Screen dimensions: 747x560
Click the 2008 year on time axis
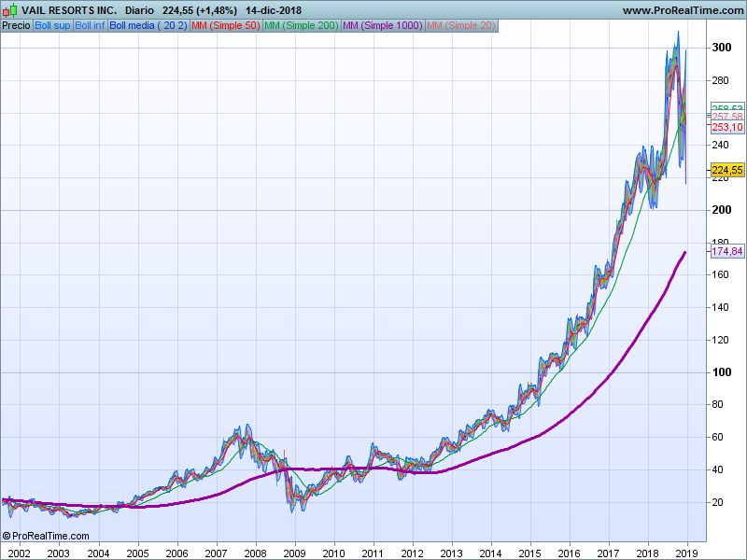click(255, 553)
